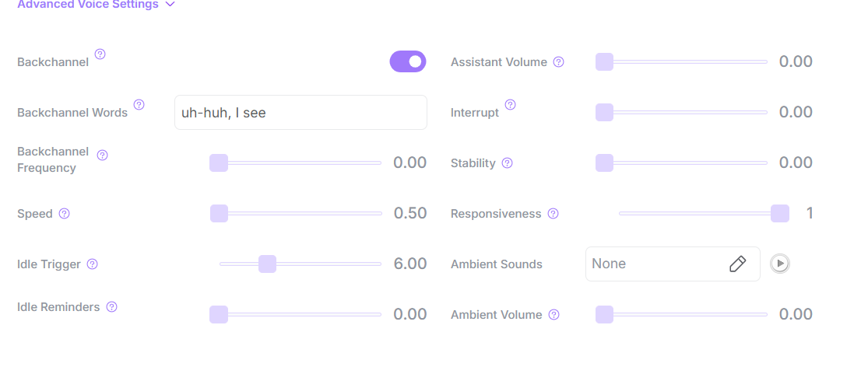868x367 pixels.
Task: Click the Speed help icon
Action: point(65,214)
